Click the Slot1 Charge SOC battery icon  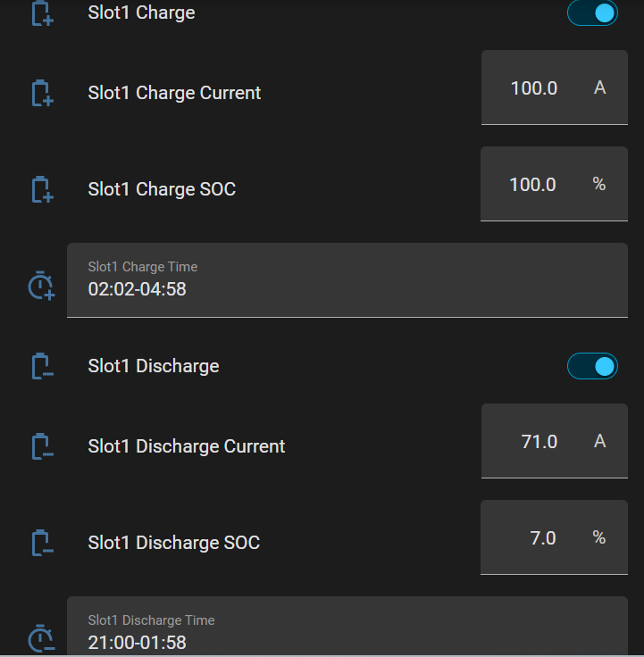pos(42,189)
